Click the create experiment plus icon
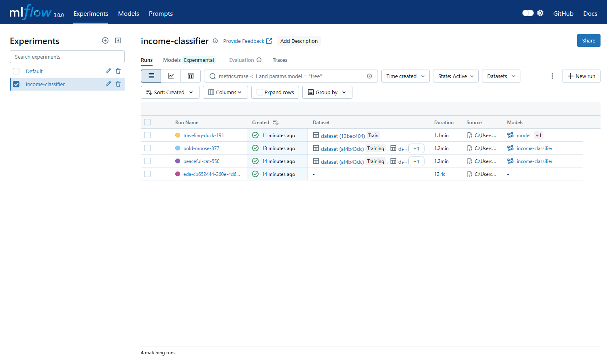607x364 pixels. [x=105, y=40]
